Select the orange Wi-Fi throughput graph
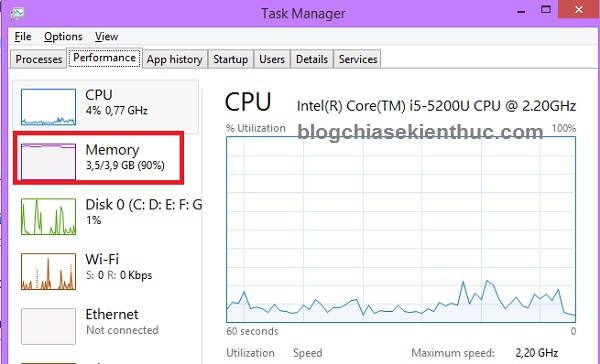Viewport: 600px width, 364px height. (x=48, y=271)
